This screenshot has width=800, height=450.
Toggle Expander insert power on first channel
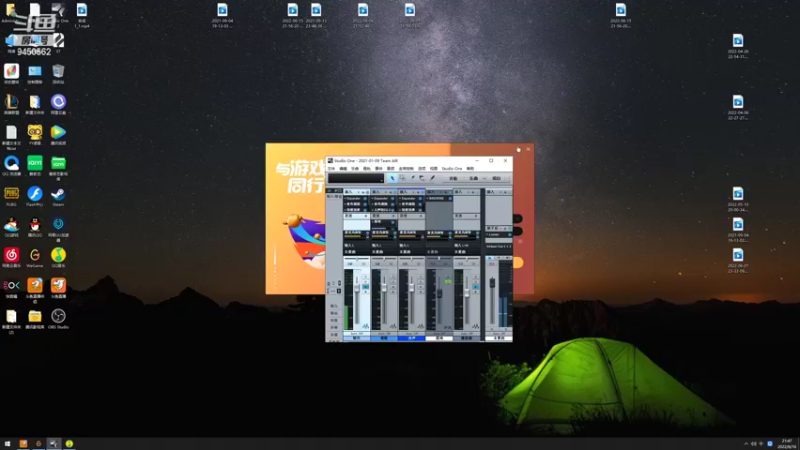[365, 198]
